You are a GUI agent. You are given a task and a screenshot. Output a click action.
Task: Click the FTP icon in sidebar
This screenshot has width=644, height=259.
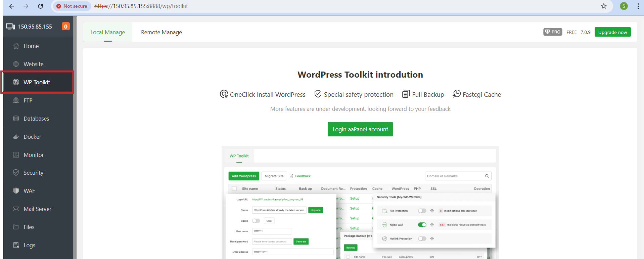[16, 100]
